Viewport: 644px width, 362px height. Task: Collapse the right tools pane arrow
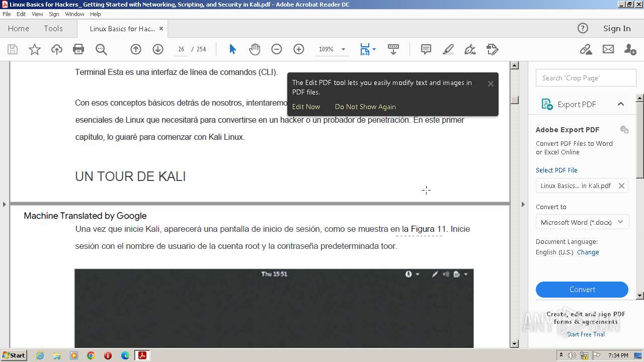(x=523, y=204)
